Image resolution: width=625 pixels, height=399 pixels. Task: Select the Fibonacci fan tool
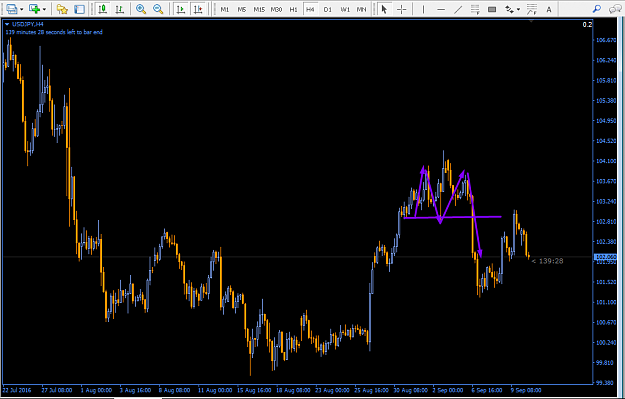pyautogui.click(x=532, y=9)
